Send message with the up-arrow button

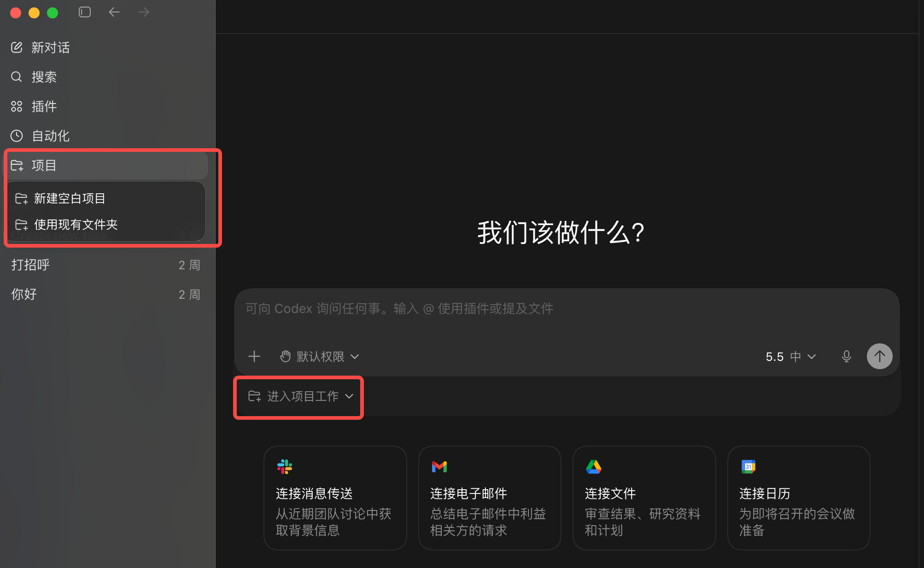pyautogui.click(x=879, y=356)
